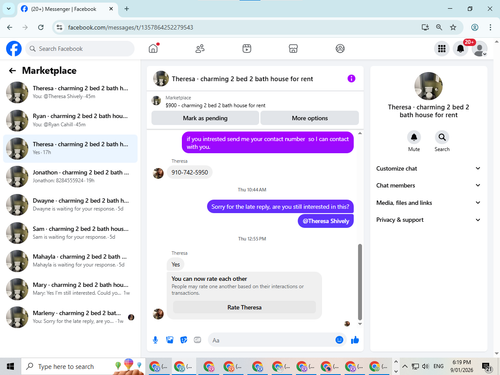Open the Facebook menu grid icon
The image size is (500, 375).
pyautogui.click(x=442, y=49)
